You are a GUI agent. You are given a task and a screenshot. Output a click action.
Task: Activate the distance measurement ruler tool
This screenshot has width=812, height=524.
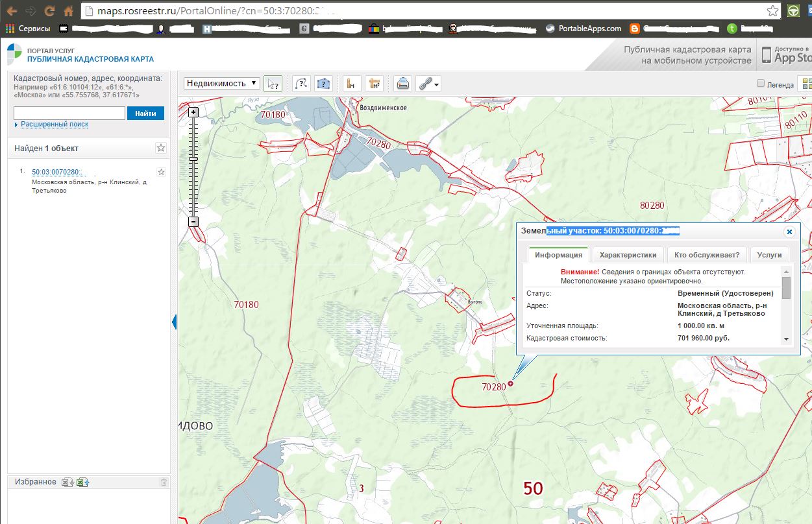click(351, 84)
